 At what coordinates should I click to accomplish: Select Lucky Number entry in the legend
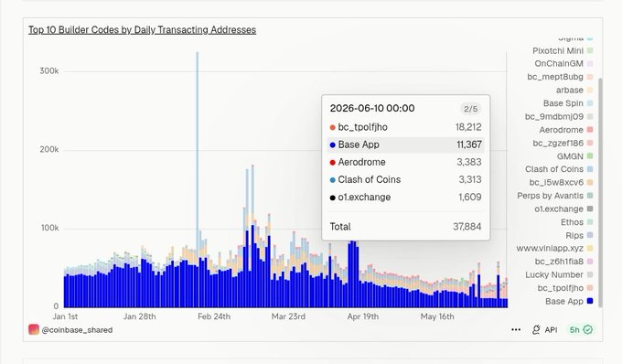point(559,274)
